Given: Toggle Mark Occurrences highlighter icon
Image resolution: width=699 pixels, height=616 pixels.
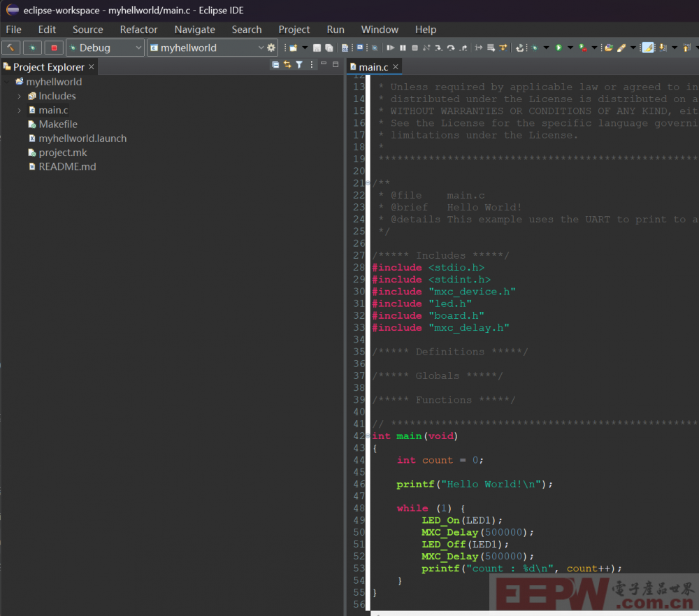Looking at the screenshot, I should coord(648,48).
